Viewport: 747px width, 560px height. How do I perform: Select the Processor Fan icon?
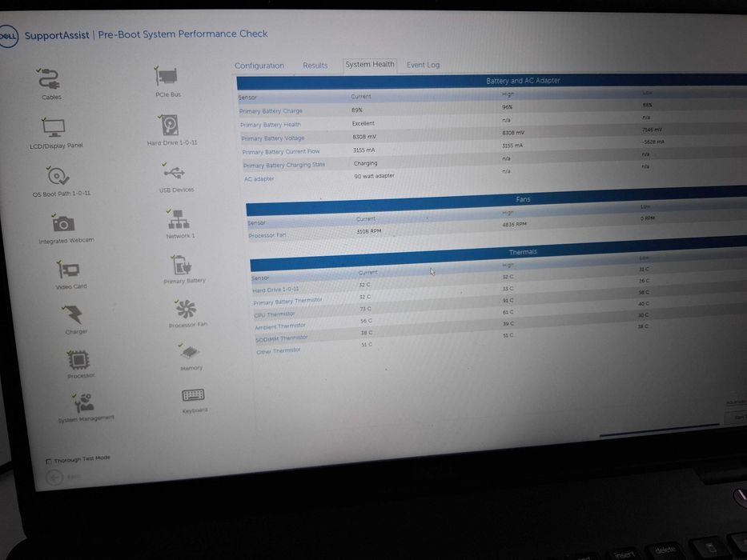(186, 309)
